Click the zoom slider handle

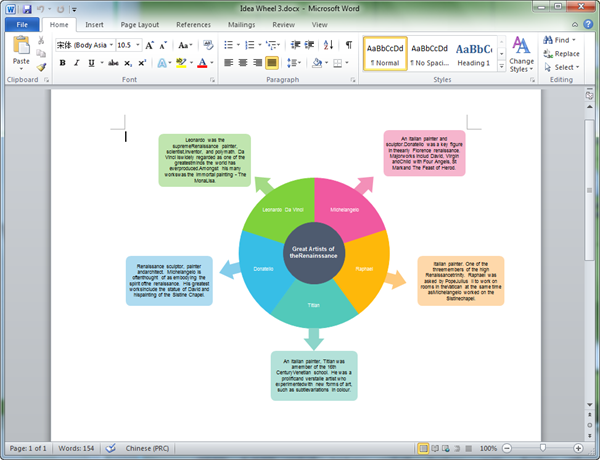click(543, 448)
